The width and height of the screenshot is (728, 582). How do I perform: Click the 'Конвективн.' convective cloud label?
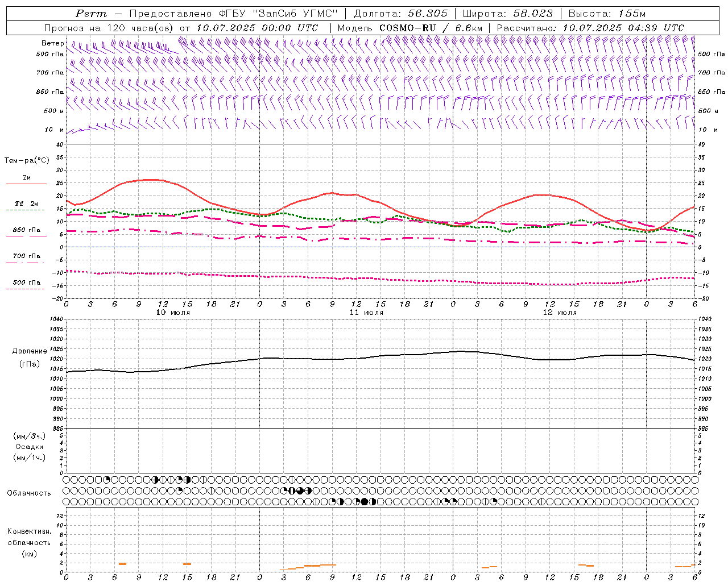(29, 531)
